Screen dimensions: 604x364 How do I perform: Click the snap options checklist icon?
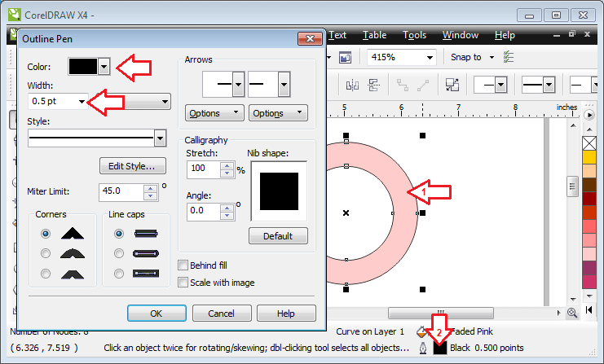[509, 57]
